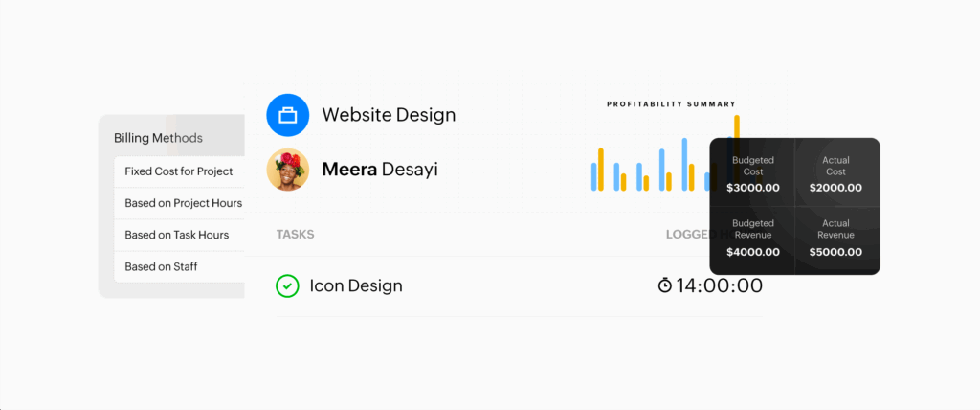The image size is (980, 410).
Task: Select Based on Project Hours option
Action: 183,203
